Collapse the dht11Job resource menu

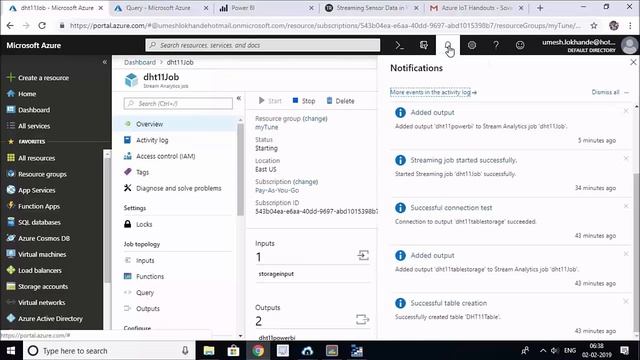click(239, 98)
